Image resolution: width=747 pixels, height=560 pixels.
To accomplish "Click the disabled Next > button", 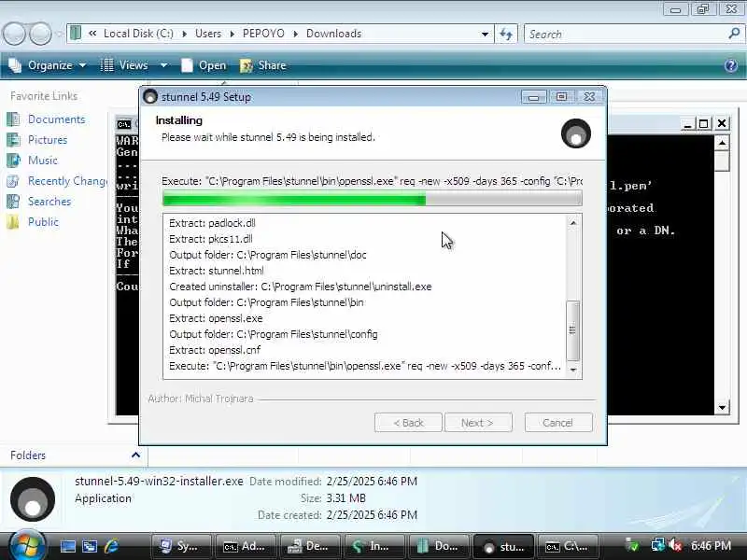I will (478, 423).
